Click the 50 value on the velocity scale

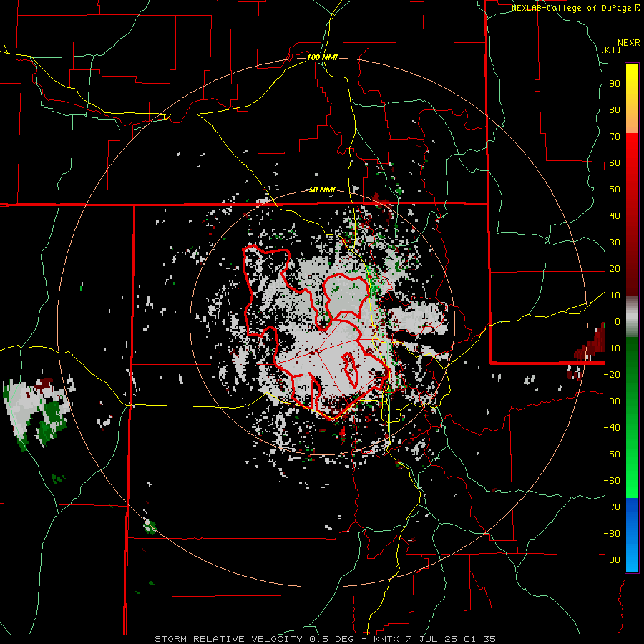tap(615, 190)
